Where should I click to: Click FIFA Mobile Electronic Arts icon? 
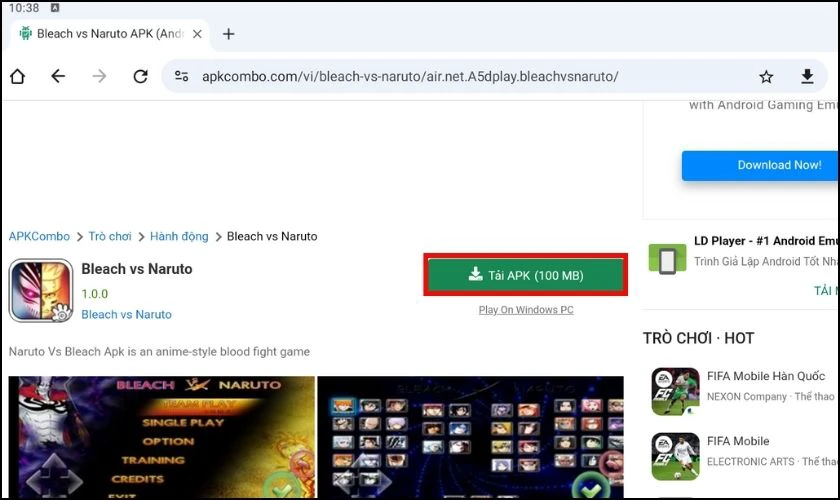tap(676, 457)
